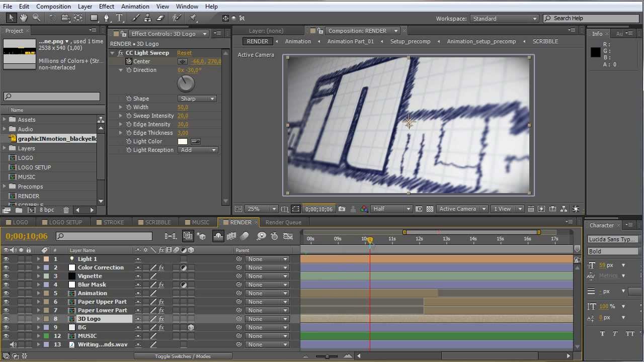The image size is (644, 362).
Task: Select the Pan Behind anchor tool
Action: [x=78, y=18]
